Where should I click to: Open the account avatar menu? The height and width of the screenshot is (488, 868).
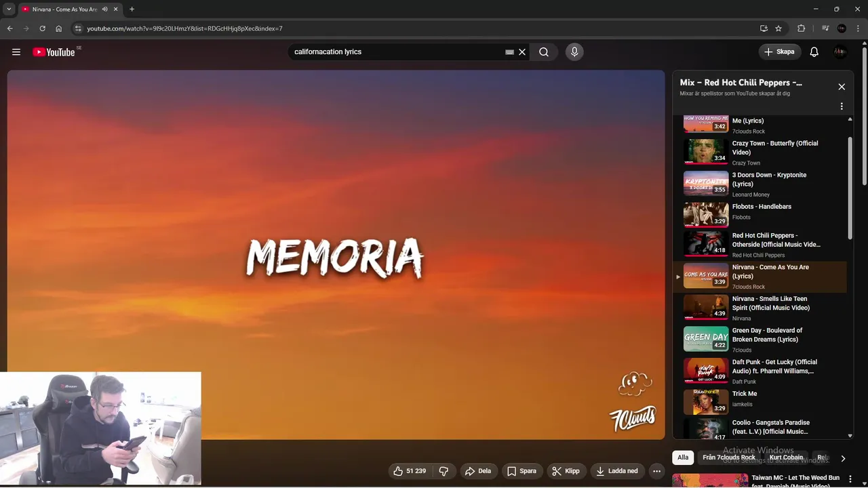click(x=840, y=52)
